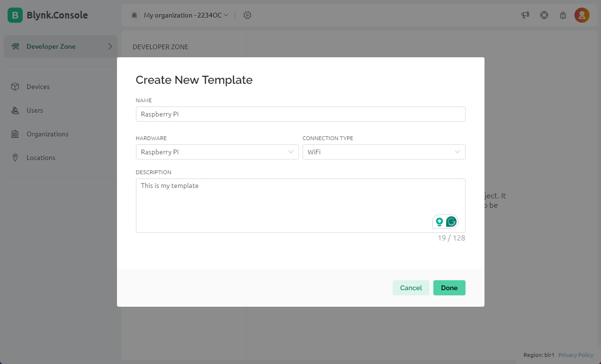The width and height of the screenshot is (601, 364).
Task: Click the Grammarly icon in description box
Action: tap(451, 222)
